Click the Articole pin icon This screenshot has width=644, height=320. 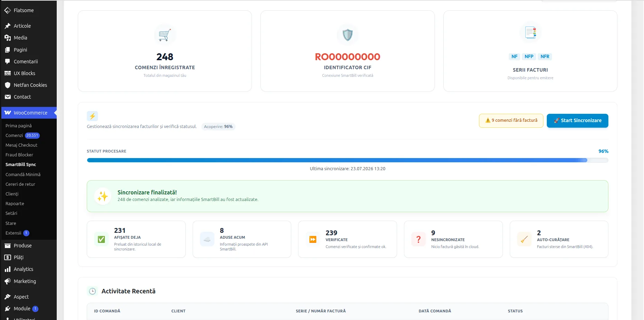click(8, 26)
